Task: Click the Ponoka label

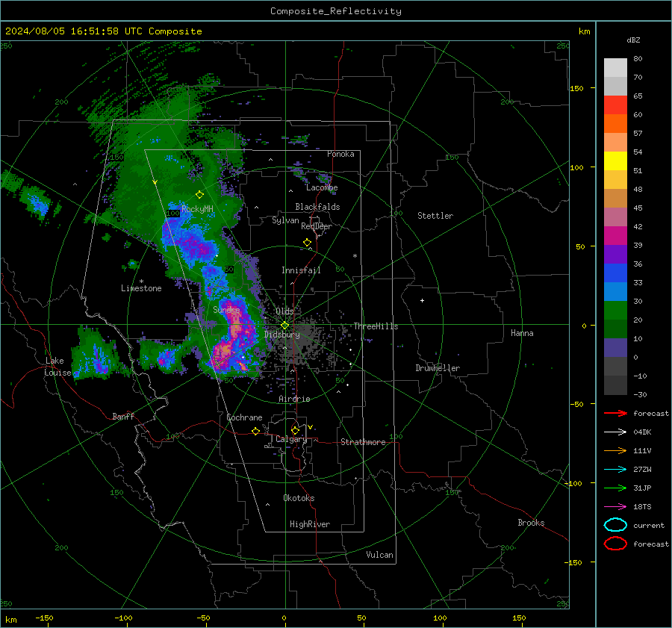Action: coord(340,154)
